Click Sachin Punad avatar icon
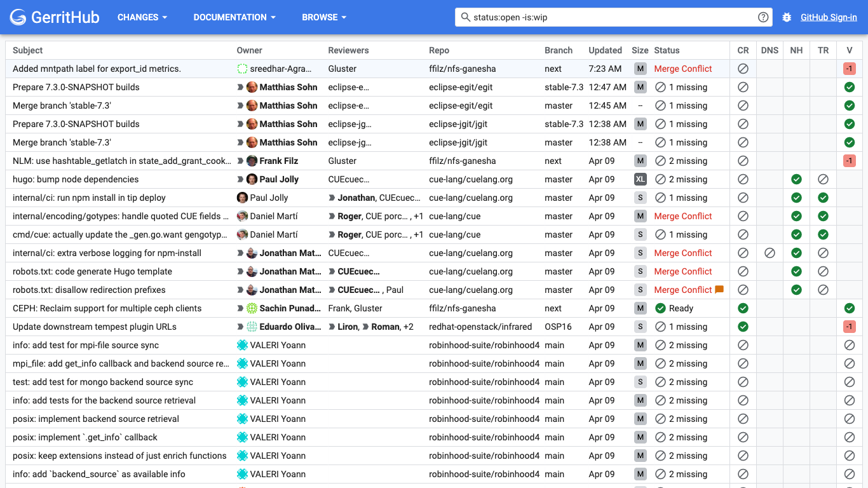 point(252,308)
